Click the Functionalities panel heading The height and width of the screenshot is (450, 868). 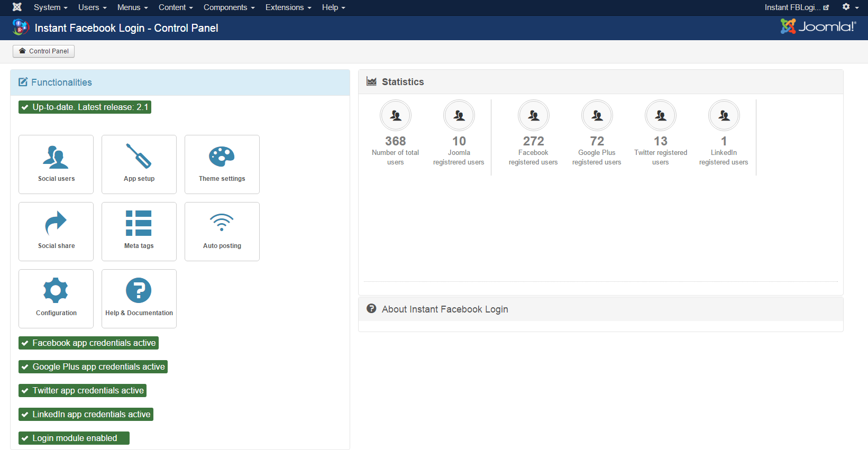click(x=180, y=82)
